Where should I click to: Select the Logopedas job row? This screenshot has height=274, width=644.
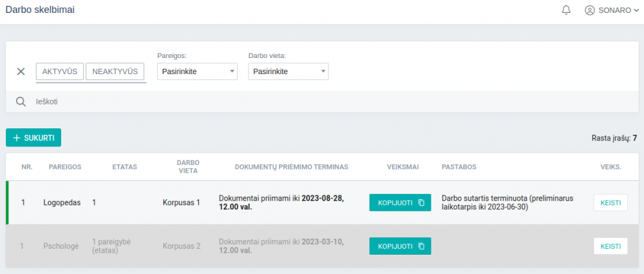62,202
